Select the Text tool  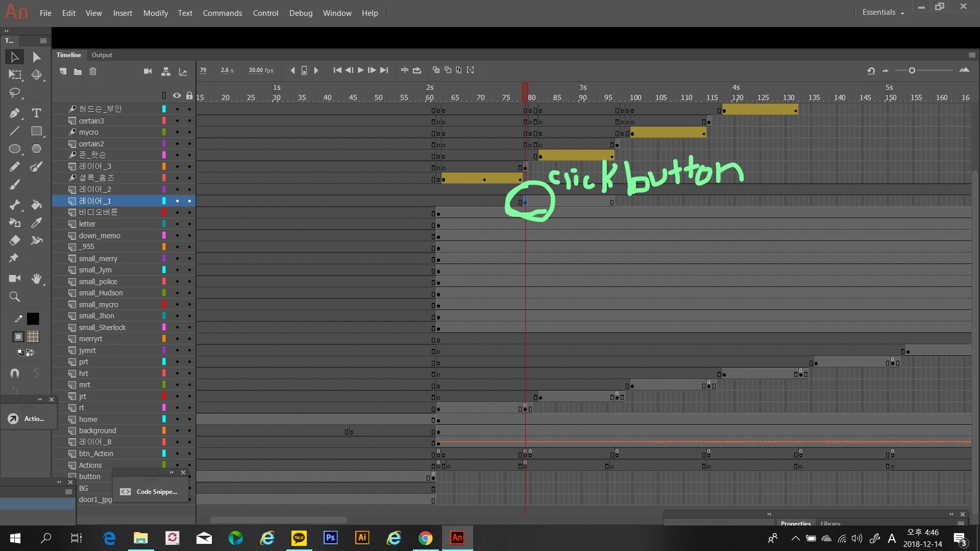(x=36, y=113)
